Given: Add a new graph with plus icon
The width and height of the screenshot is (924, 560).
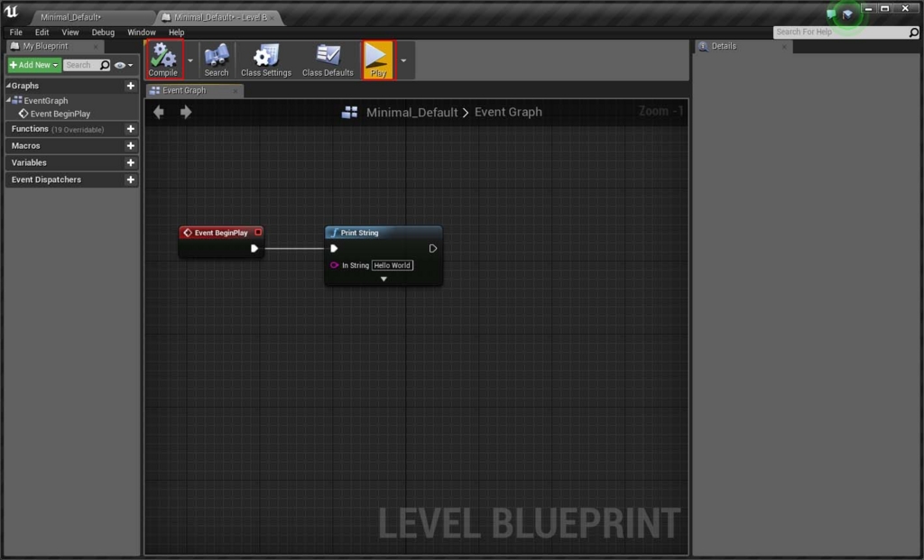Looking at the screenshot, I should pos(131,86).
